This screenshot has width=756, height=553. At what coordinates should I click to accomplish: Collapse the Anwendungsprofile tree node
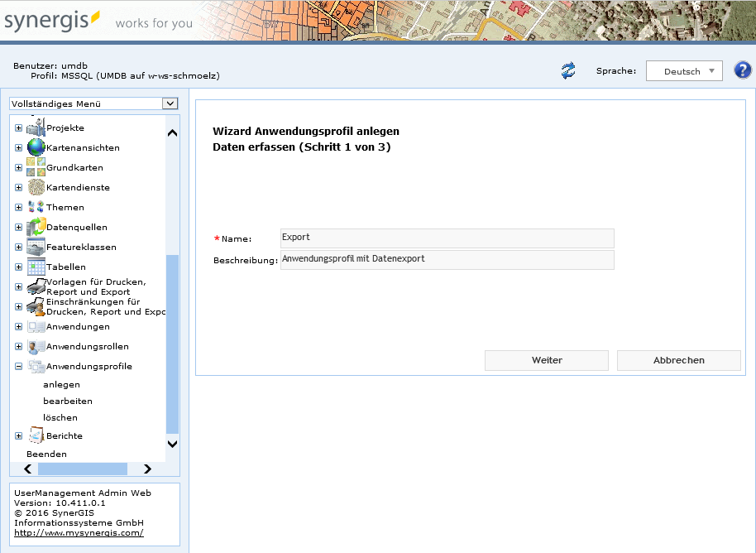18,366
